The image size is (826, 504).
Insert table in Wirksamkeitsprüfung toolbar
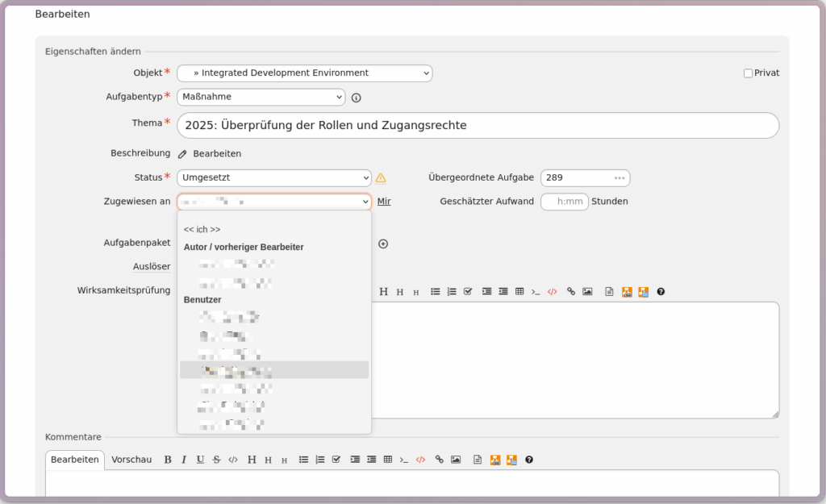pyautogui.click(x=519, y=292)
